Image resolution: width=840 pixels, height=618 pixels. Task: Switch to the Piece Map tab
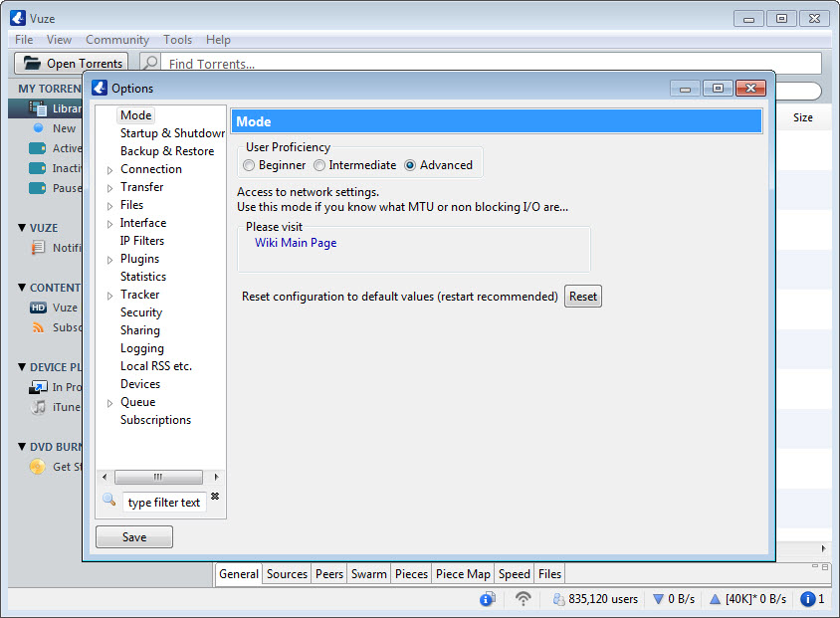[x=463, y=574]
